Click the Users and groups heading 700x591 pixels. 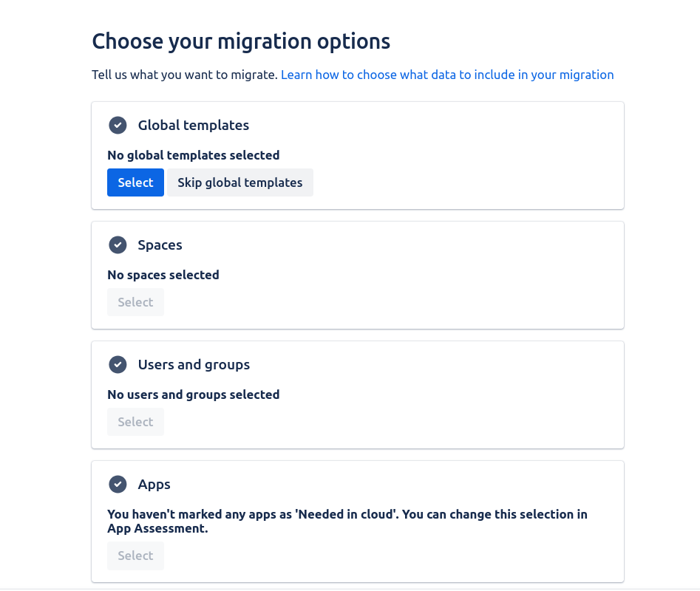tap(194, 365)
